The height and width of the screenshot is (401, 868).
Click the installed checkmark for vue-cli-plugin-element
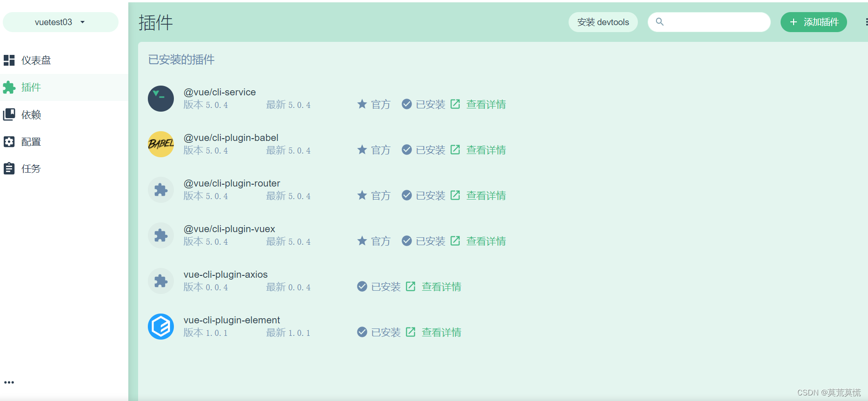[x=362, y=332]
